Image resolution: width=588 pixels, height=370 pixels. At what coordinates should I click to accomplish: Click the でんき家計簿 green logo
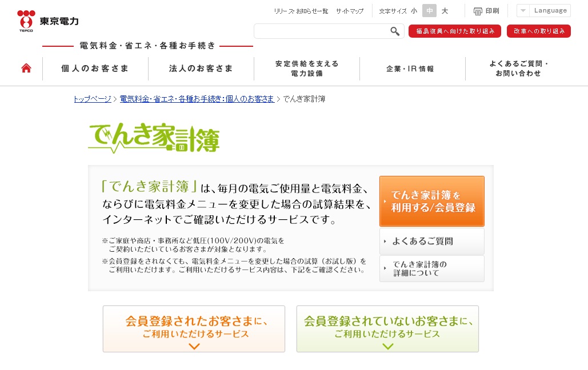click(154, 138)
